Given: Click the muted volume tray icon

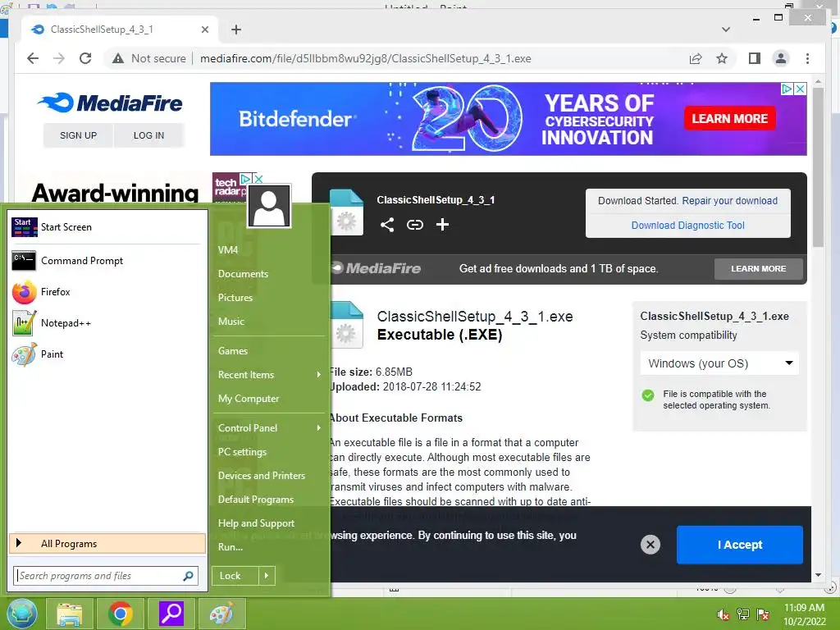Looking at the screenshot, I should pyautogui.click(x=723, y=614).
